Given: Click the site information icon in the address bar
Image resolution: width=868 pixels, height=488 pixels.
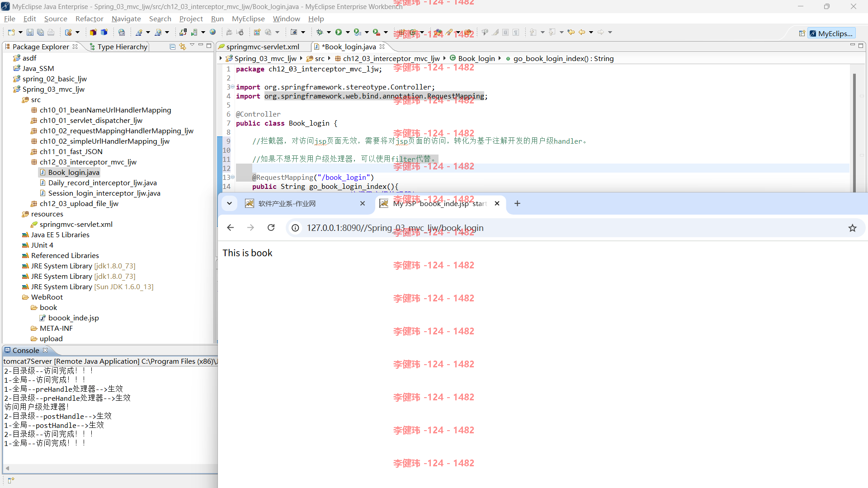Looking at the screenshot, I should (x=295, y=228).
